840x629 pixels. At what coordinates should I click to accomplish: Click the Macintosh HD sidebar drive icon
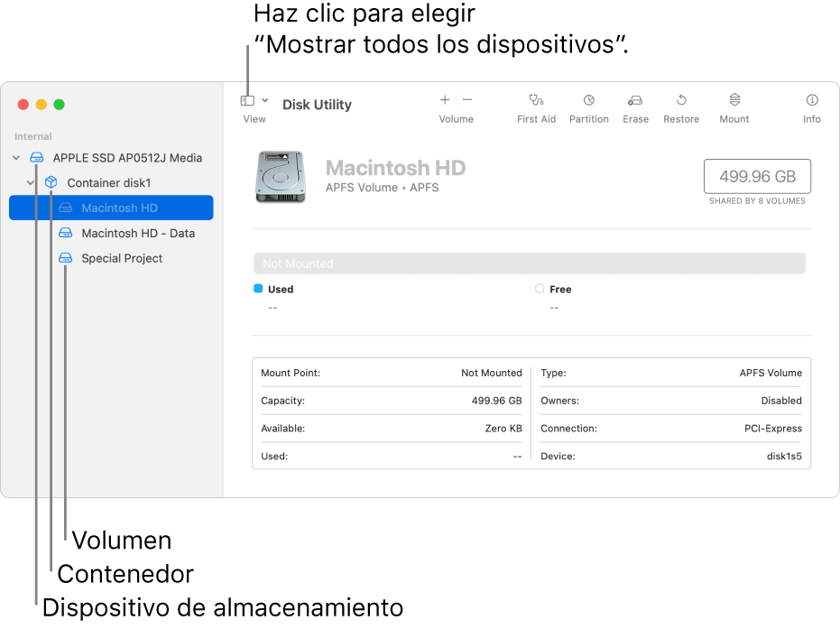(x=65, y=208)
